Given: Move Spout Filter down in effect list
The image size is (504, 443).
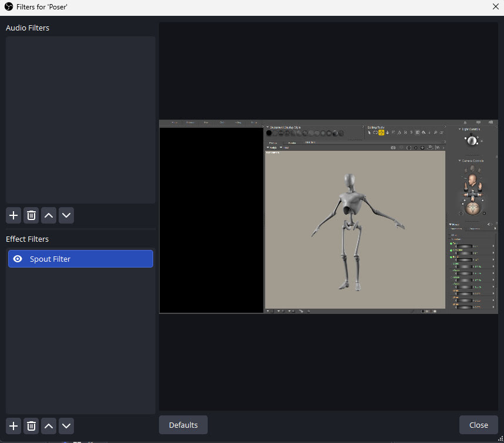Looking at the screenshot, I should pyautogui.click(x=67, y=426).
